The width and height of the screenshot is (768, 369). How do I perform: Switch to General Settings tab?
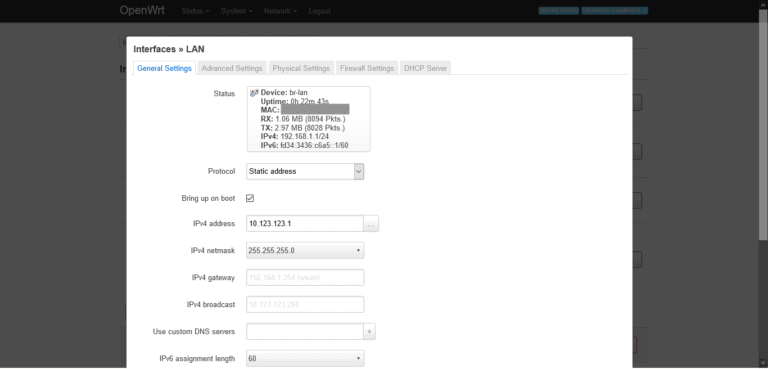pyautogui.click(x=164, y=68)
